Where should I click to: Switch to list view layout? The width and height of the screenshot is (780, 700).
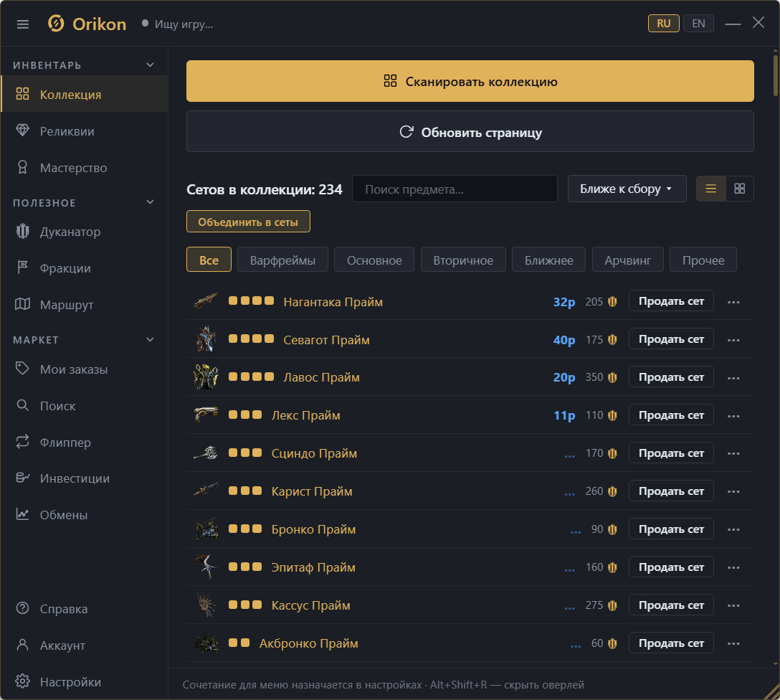pyautogui.click(x=711, y=189)
